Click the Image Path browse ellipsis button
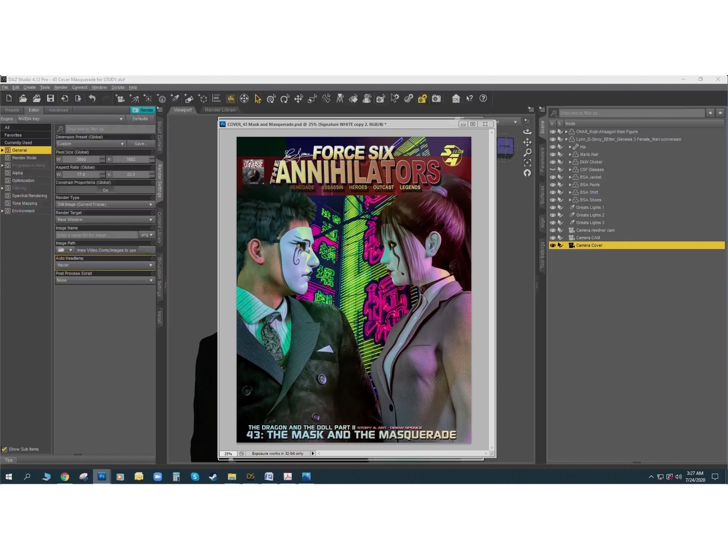Viewport: 728px width, 560px height. click(x=147, y=250)
